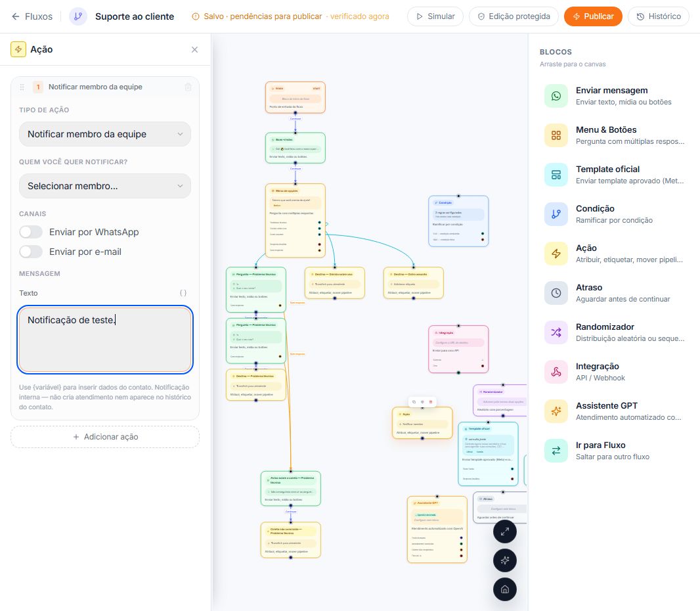Click the "Suporte ao cliente" flow title
700x611 pixels.
pos(135,16)
